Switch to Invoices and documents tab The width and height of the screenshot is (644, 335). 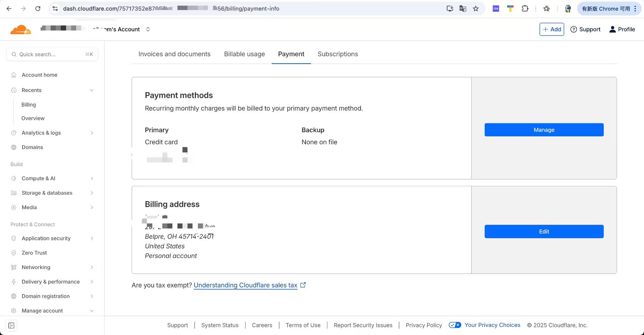pos(174,54)
